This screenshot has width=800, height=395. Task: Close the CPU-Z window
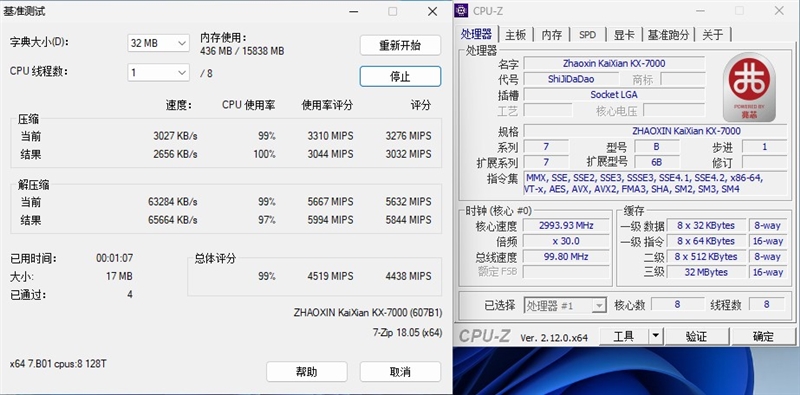tap(779, 10)
